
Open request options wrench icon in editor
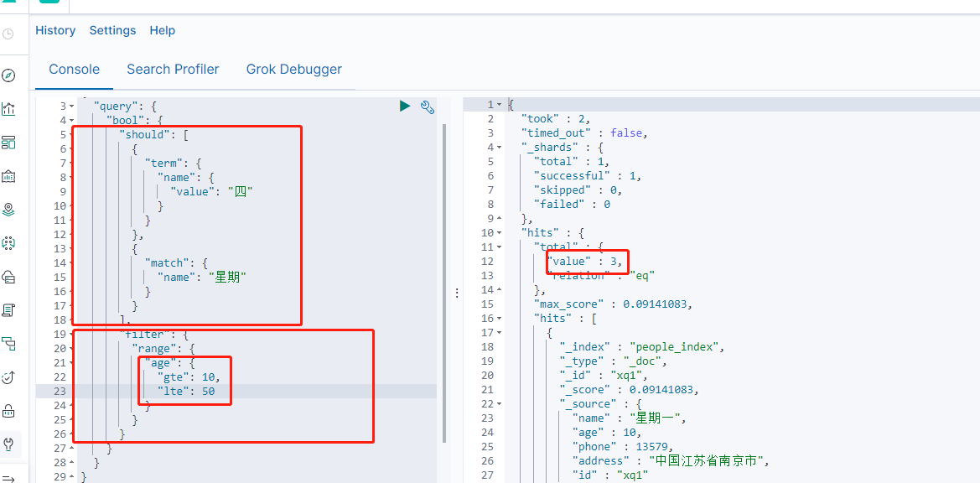[x=428, y=106]
